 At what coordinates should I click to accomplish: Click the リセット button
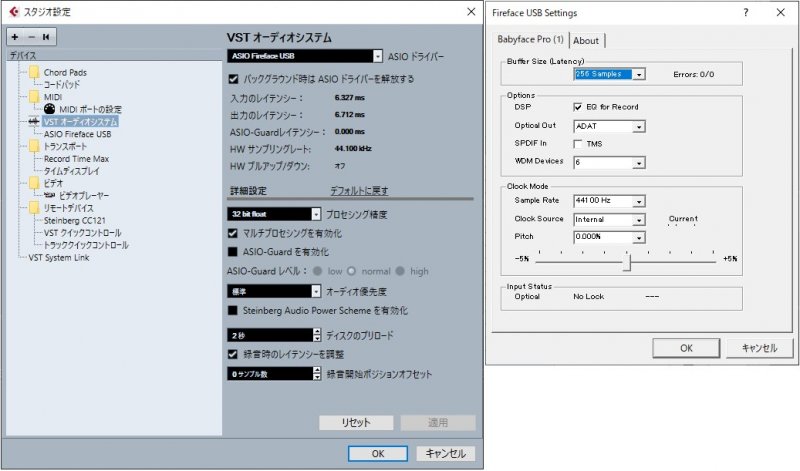(x=356, y=423)
